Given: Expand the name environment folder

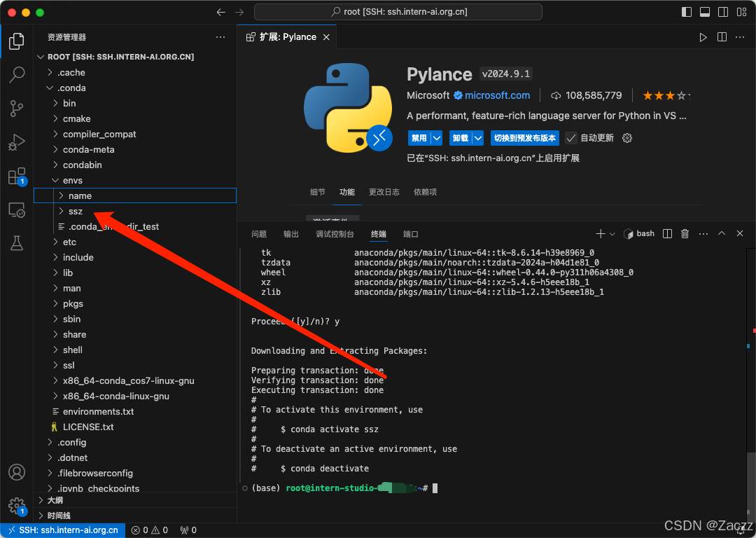Looking at the screenshot, I should tap(135, 196).
